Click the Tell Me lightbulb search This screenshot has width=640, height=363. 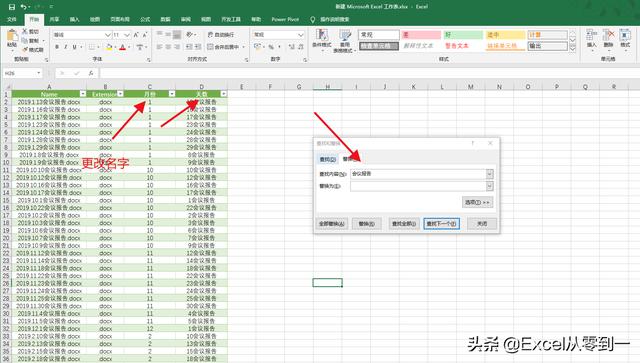313,19
